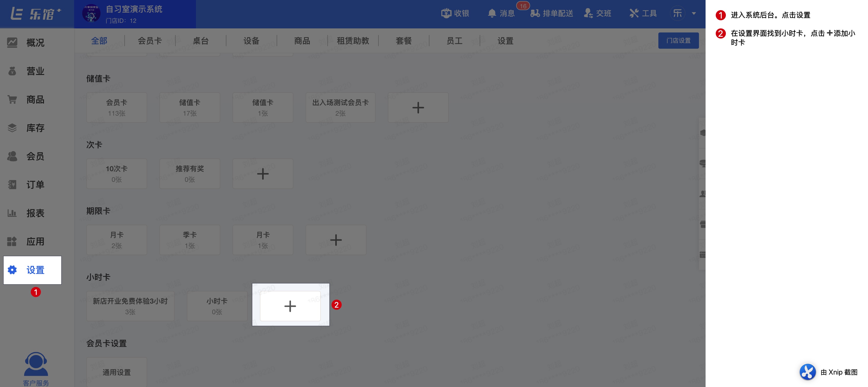Switch to the 会员卡 tab

pos(149,41)
